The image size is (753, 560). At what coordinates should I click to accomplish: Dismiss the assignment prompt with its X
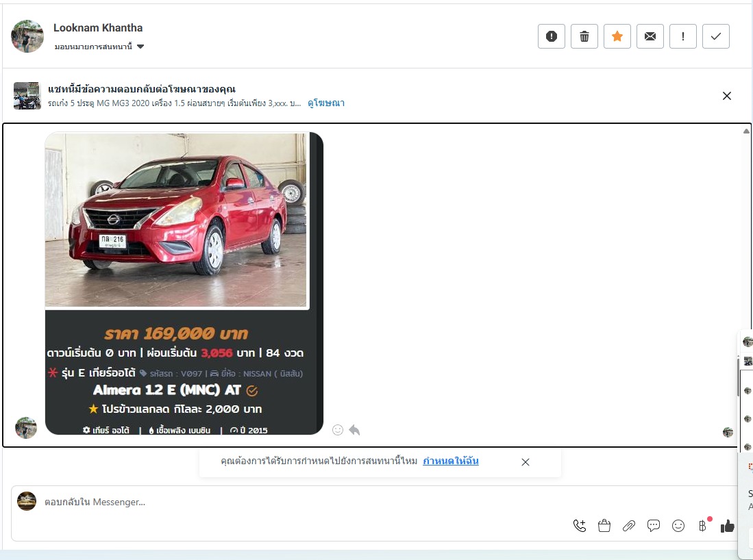526,462
